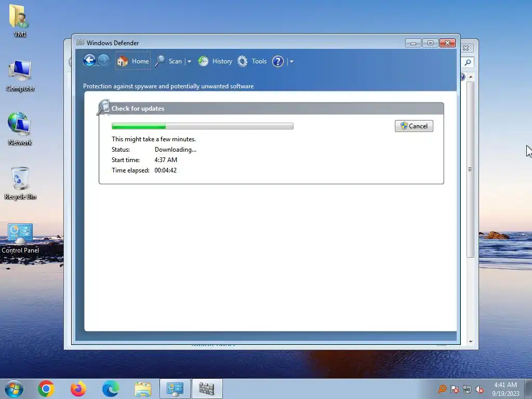Click the muted volume speaker tray icon
This screenshot has height=399, width=532.
[480, 389]
